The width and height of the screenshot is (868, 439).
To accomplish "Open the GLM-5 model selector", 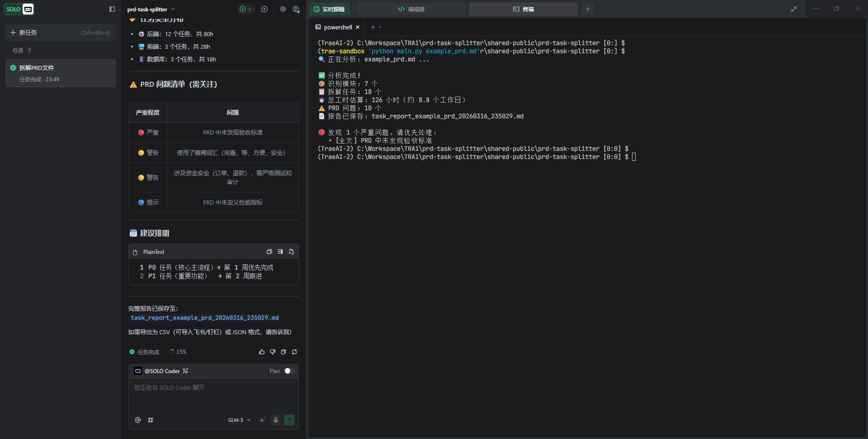I will click(239, 420).
